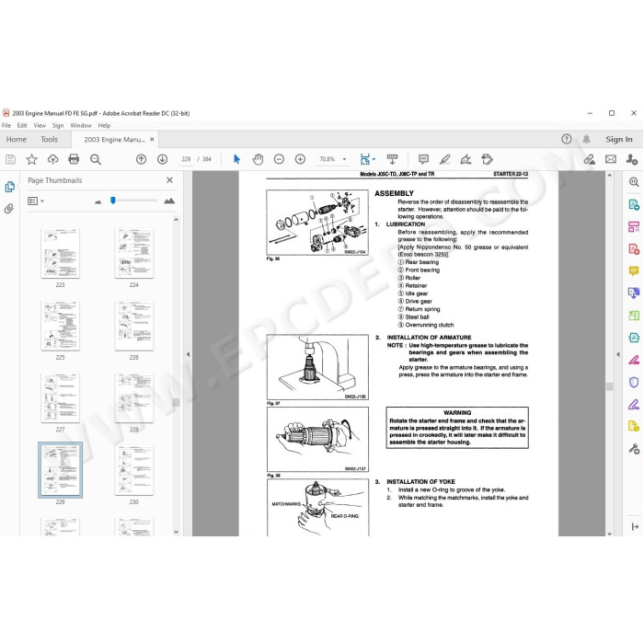Viewport: 644px width, 644px height.
Task: Click document scrollbar up arrow
Action: [x=609, y=176]
